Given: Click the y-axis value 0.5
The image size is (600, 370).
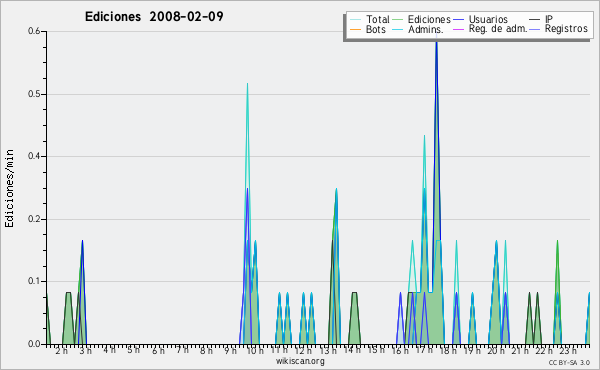Looking at the screenshot, I should (34, 94).
